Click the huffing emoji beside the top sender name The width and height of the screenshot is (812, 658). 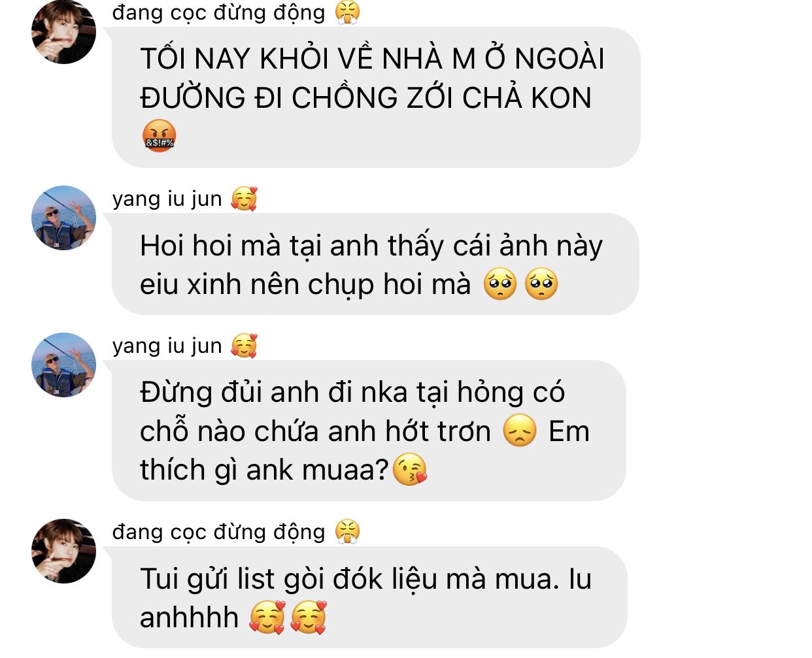pos(347,12)
